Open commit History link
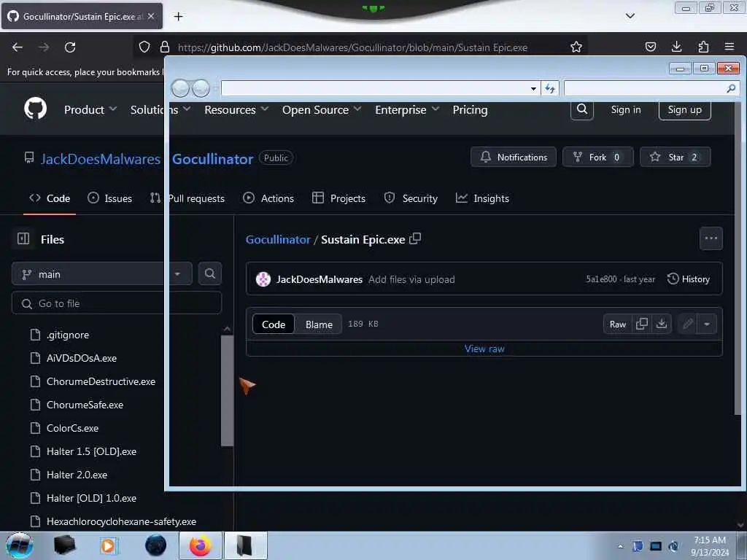Screen dimensions: 747x560 pos(689,279)
